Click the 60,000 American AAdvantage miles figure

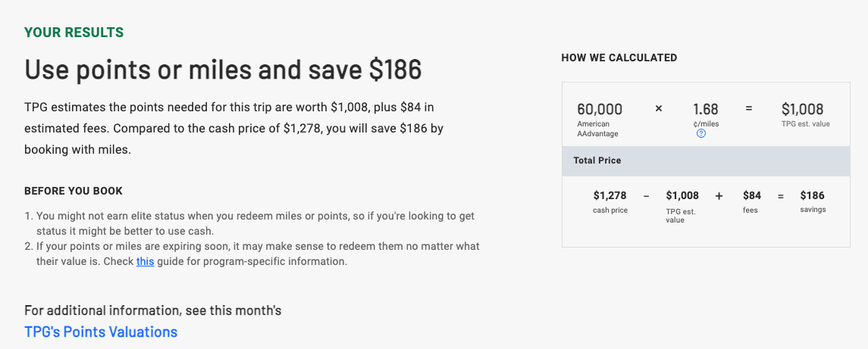[600, 110]
